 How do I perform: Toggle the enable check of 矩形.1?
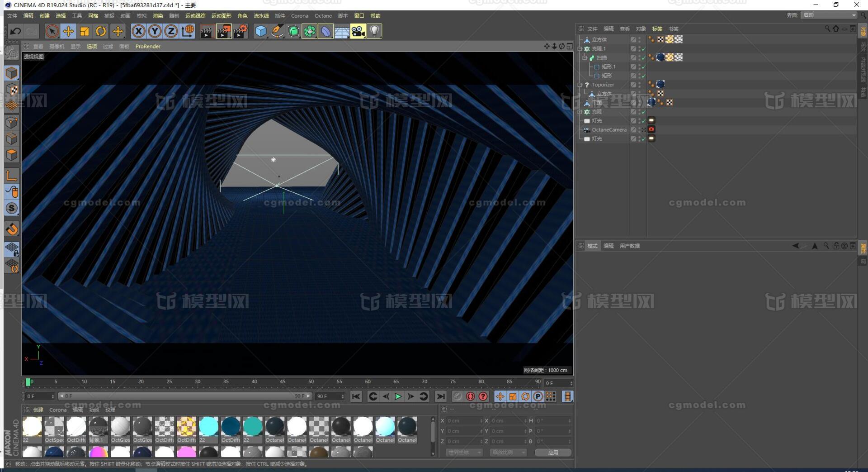coord(644,67)
